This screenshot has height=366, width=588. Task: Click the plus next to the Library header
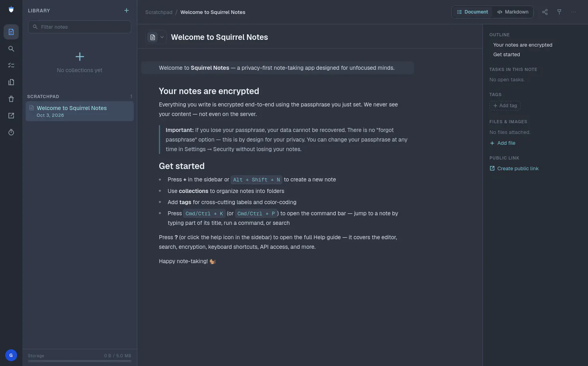pos(127,10)
